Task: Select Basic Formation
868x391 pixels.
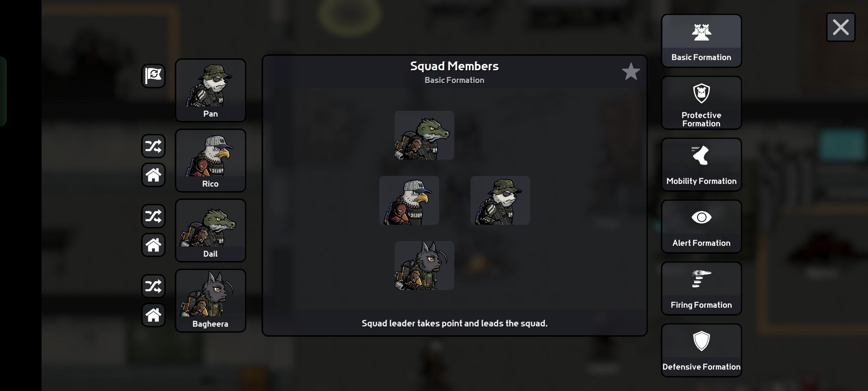Action: tap(701, 41)
